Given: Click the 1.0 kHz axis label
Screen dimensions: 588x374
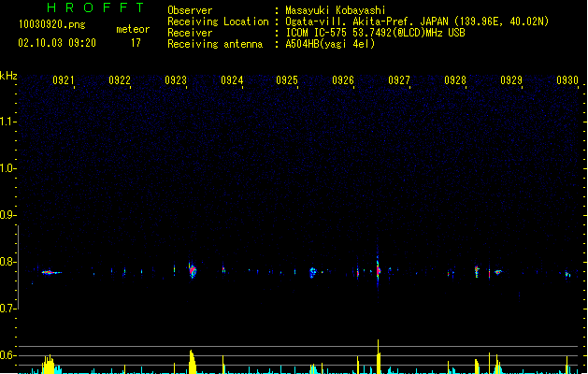Looking at the screenshot, I should click(7, 168).
